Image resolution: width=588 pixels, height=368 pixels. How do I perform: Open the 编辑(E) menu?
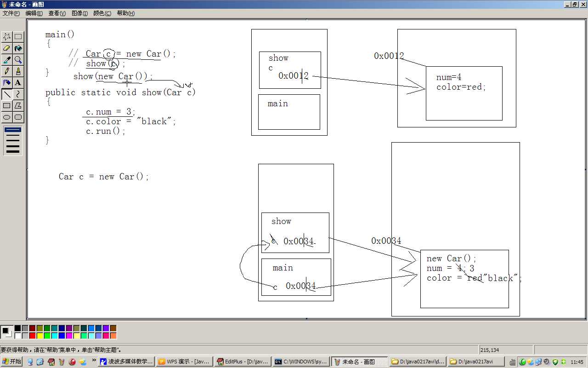pyautogui.click(x=34, y=13)
